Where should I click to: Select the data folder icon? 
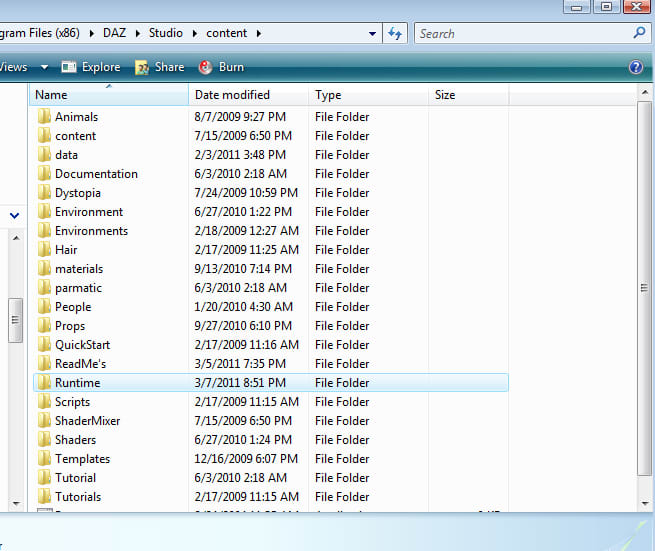tap(44, 155)
